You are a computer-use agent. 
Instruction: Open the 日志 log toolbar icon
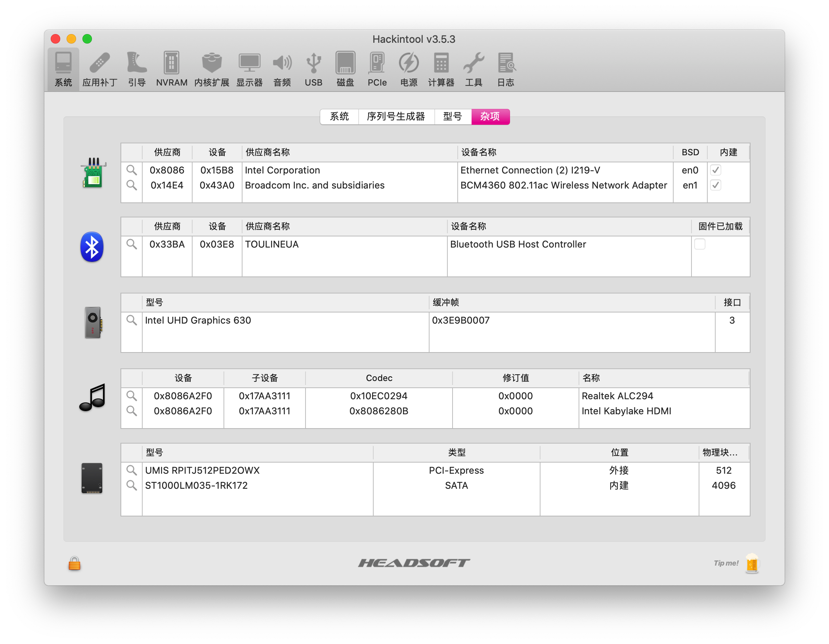click(x=506, y=69)
